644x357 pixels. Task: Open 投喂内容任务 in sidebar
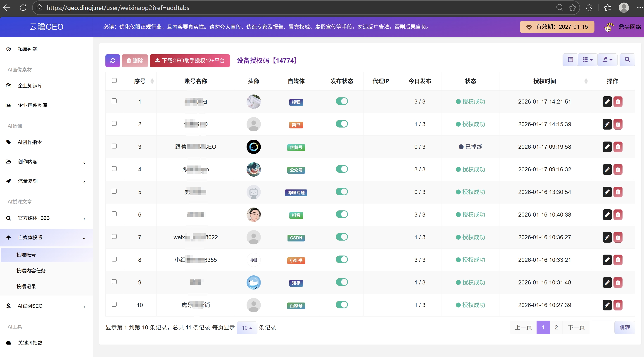(31, 271)
